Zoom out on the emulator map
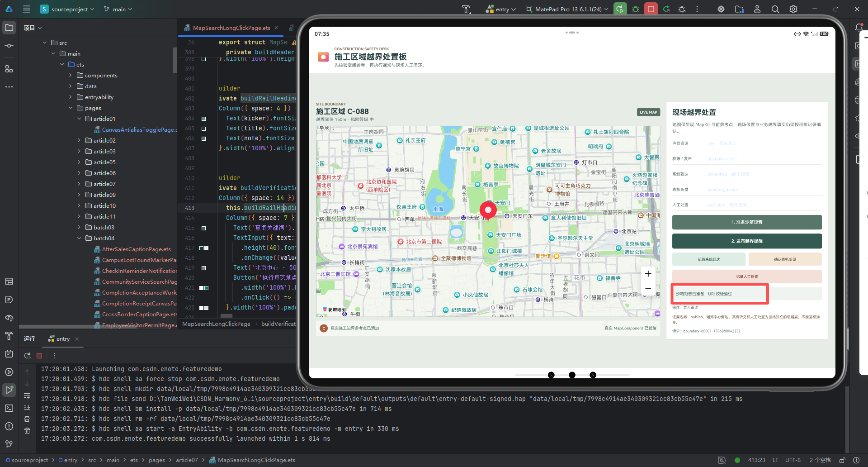 point(648,288)
